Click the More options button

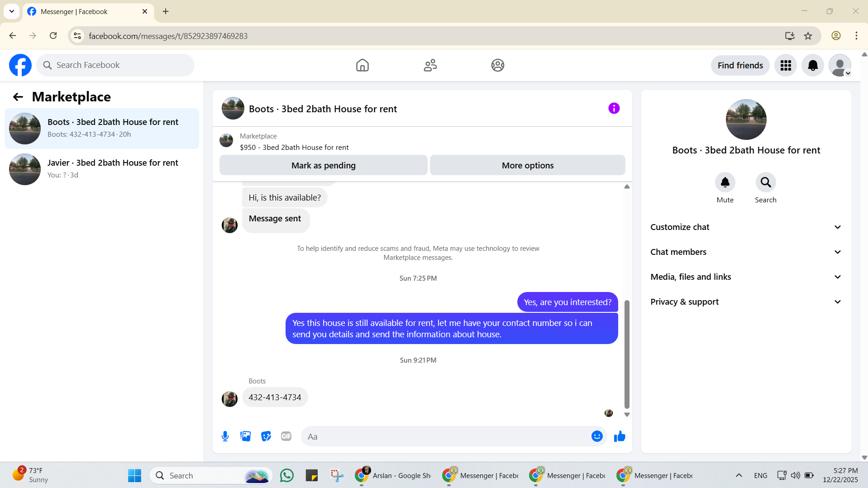point(527,165)
